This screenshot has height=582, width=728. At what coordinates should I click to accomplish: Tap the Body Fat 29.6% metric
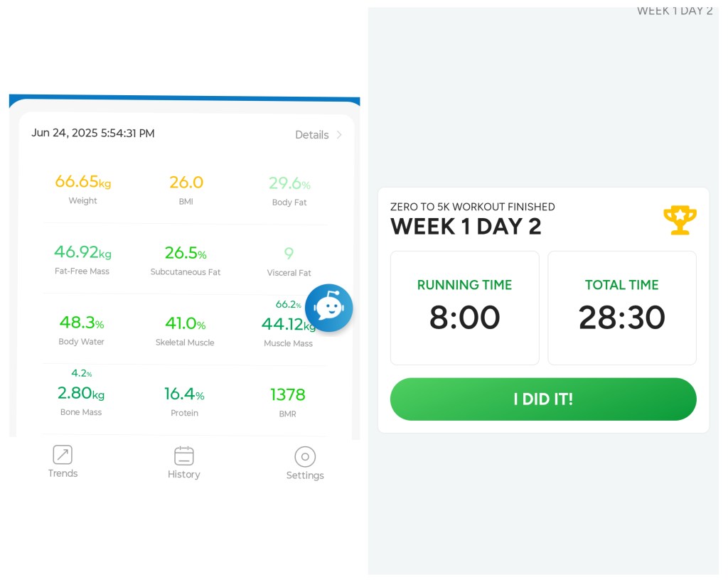[x=289, y=184]
